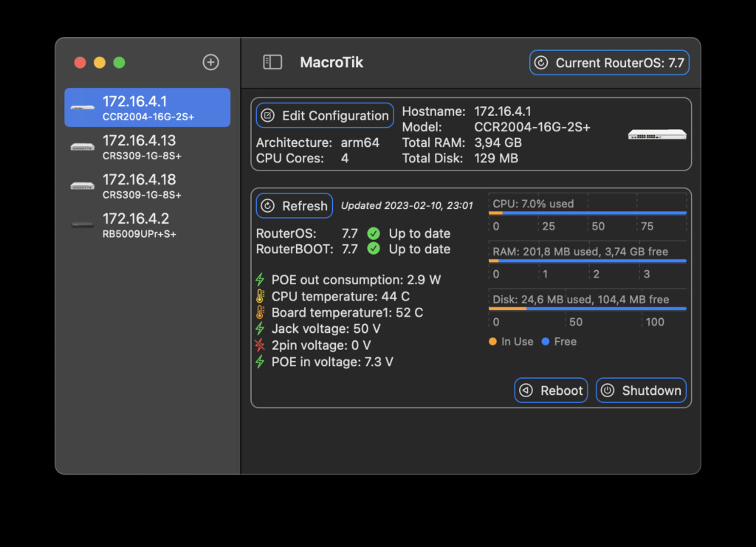Click the Board temperature1 thermometer icon
Image resolution: width=756 pixels, height=547 pixels.
click(x=260, y=312)
